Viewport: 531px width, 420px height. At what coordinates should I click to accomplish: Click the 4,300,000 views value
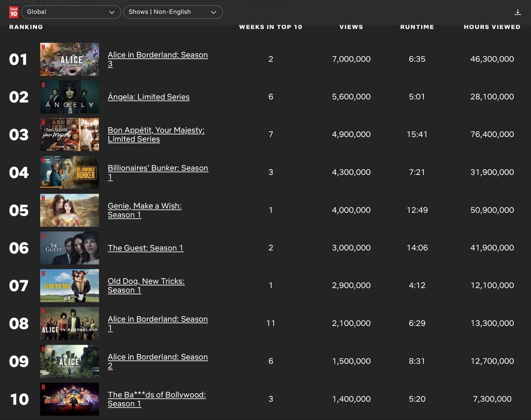coord(351,172)
